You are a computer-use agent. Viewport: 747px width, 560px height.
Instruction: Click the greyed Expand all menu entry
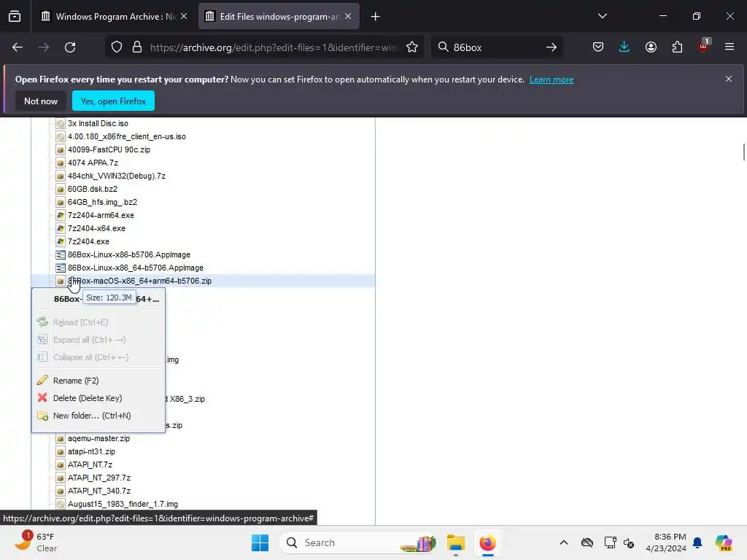98,340
